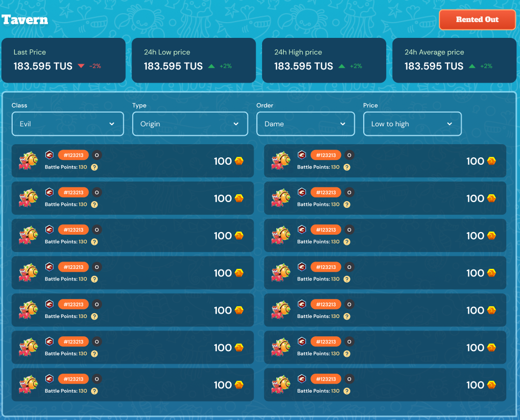Click the red down arrow beside Last Price
Screen dimensions: 520x420
[x=81, y=66]
